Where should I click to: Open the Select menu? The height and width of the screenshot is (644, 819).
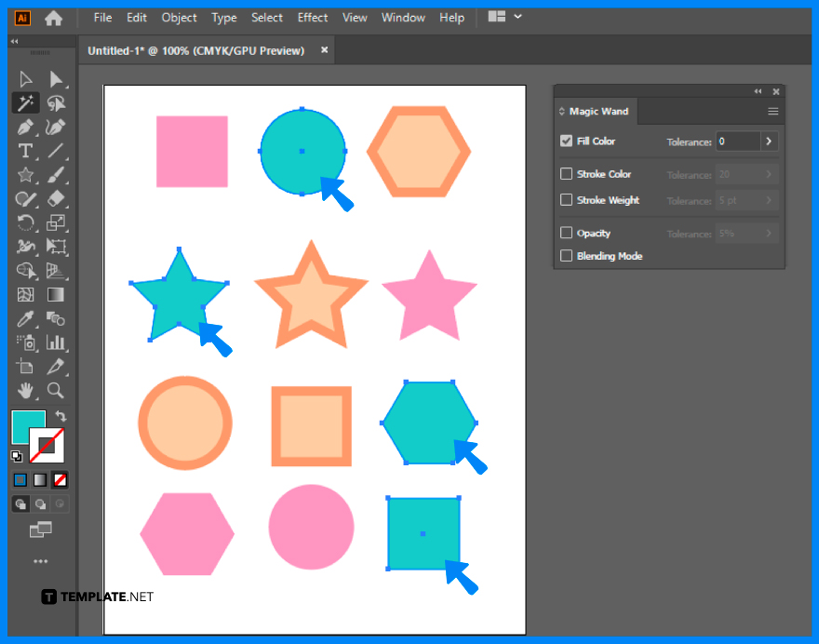(x=267, y=17)
